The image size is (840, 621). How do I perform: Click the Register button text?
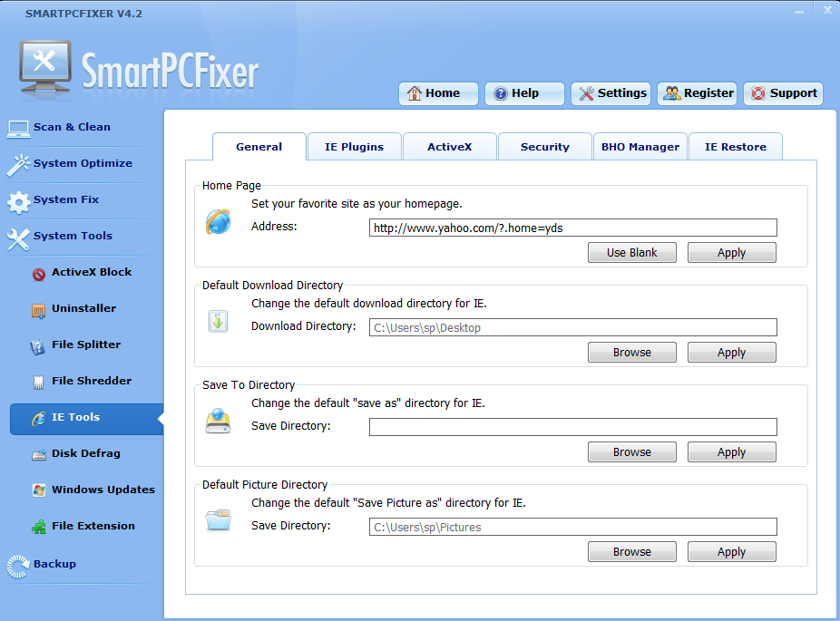coord(708,93)
